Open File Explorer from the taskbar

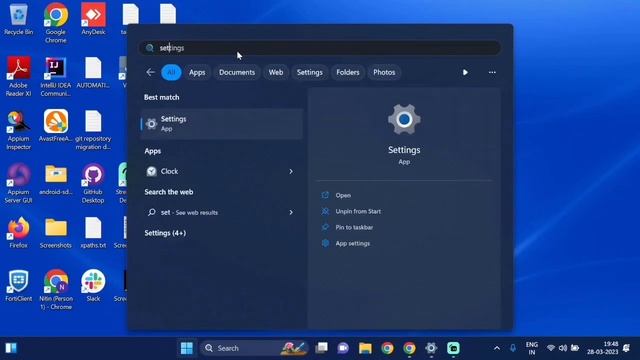(365, 348)
